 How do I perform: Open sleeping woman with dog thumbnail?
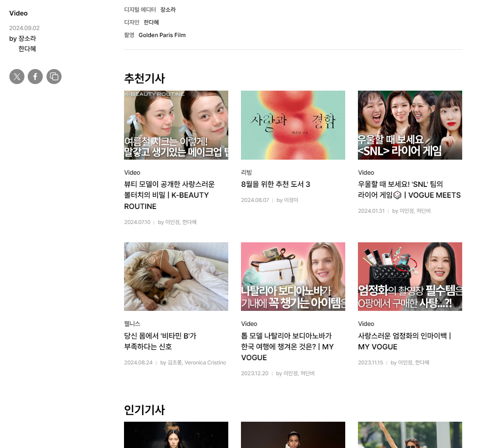point(176,277)
